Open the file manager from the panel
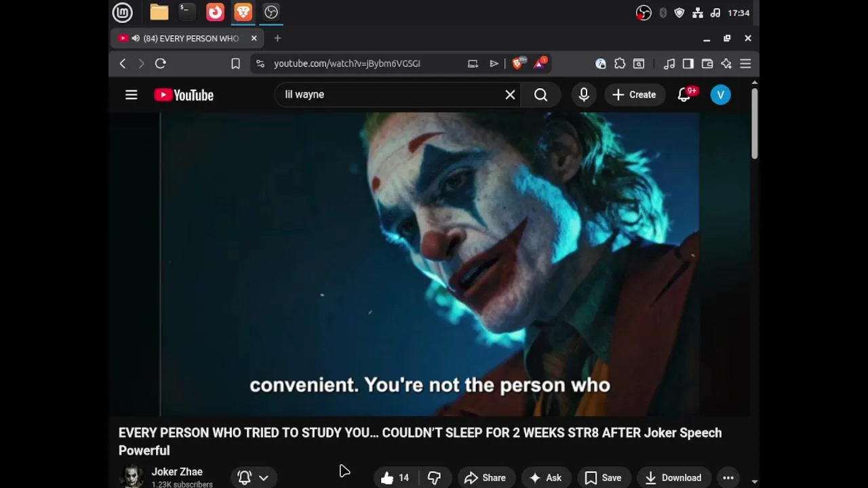The image size is (868, 488). tap(159, 12)
